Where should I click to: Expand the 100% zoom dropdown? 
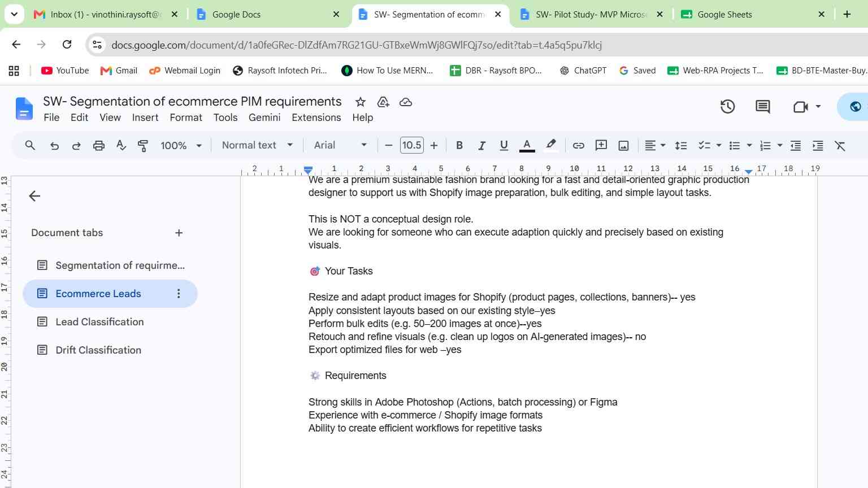[181, 145]
